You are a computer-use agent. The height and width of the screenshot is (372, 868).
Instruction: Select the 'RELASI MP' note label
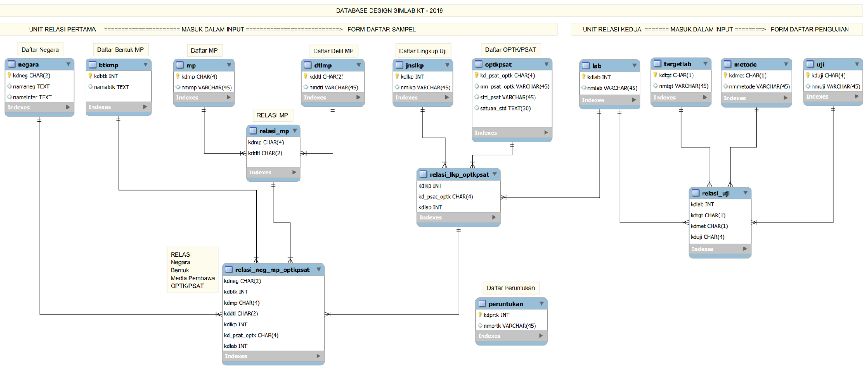[272, 115]
